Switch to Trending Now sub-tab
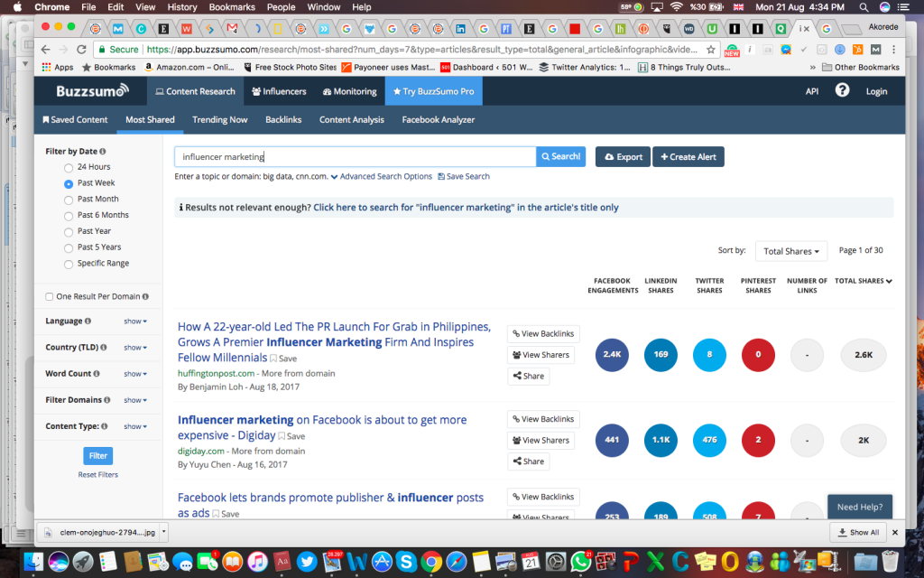Image resolution: width=924 pixels, height=578 pixels. [x=220, y=120]
